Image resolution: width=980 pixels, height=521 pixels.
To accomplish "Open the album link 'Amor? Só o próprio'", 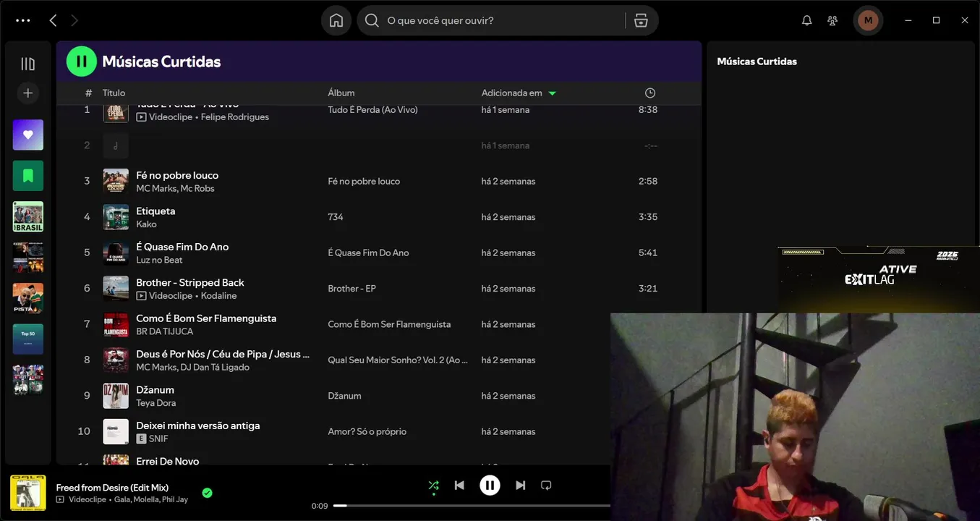I will point(367,432).
